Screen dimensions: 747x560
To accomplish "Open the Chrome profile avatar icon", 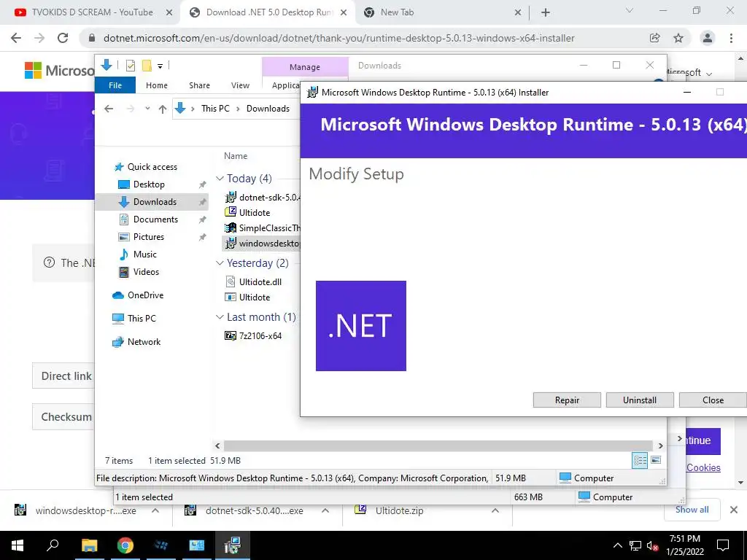I will [708, 38].
